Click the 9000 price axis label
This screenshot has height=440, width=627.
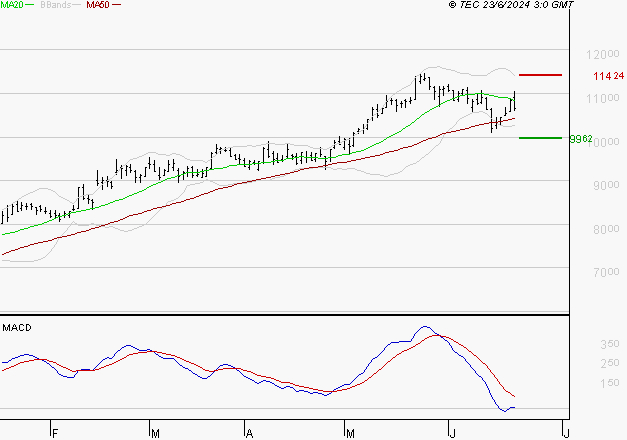tap(606, 185)
